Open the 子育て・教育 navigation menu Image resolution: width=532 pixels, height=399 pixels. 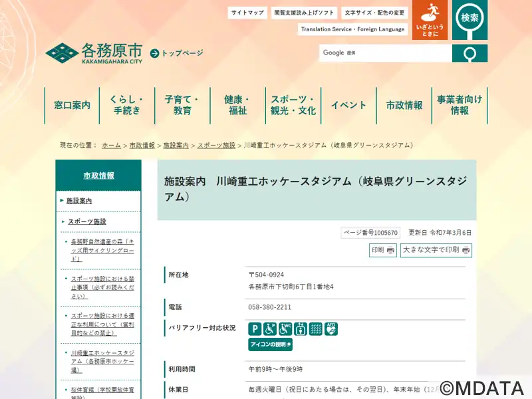pos(182,105)
